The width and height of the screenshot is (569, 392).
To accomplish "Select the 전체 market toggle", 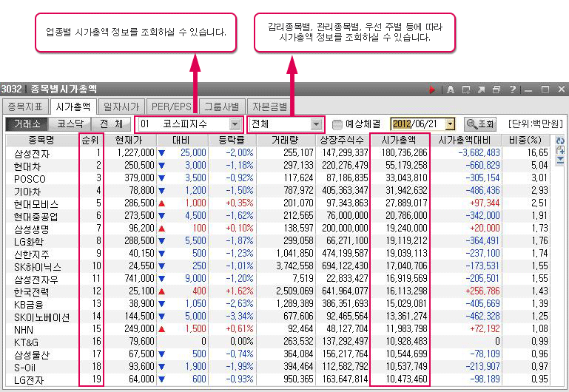I will (x=111, y=124).
